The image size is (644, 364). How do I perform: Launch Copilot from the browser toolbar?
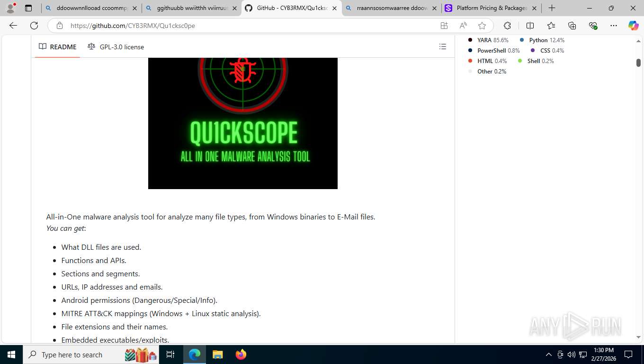point(634,26)
